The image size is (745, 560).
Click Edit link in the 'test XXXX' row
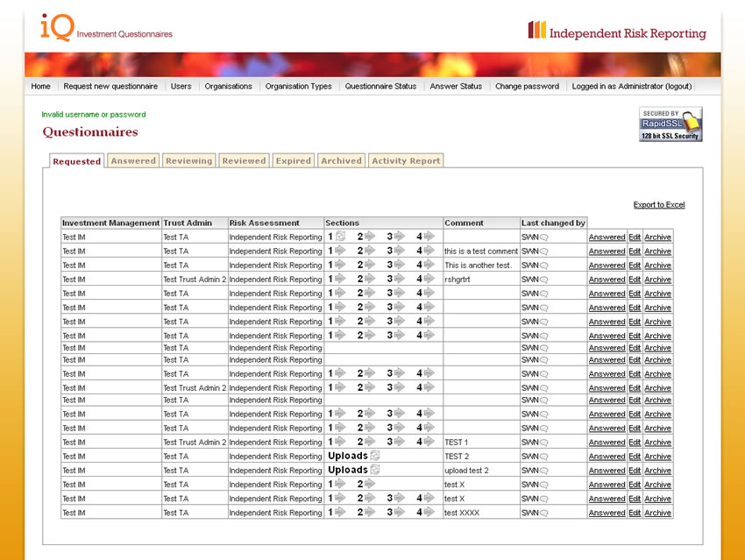635,513
